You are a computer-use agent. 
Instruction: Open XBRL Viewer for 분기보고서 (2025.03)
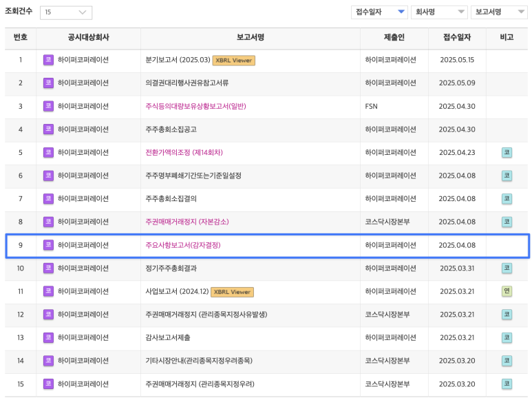[234, 61]
